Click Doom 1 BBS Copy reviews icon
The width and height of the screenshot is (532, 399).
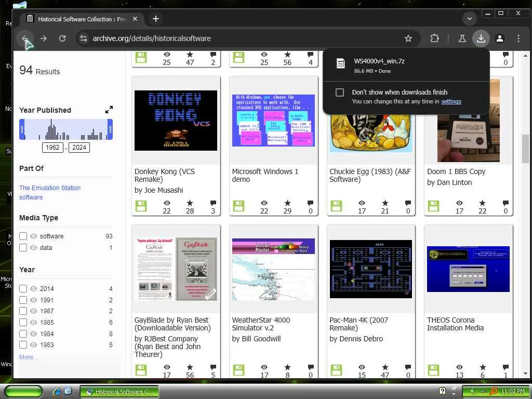coord(506,203)
